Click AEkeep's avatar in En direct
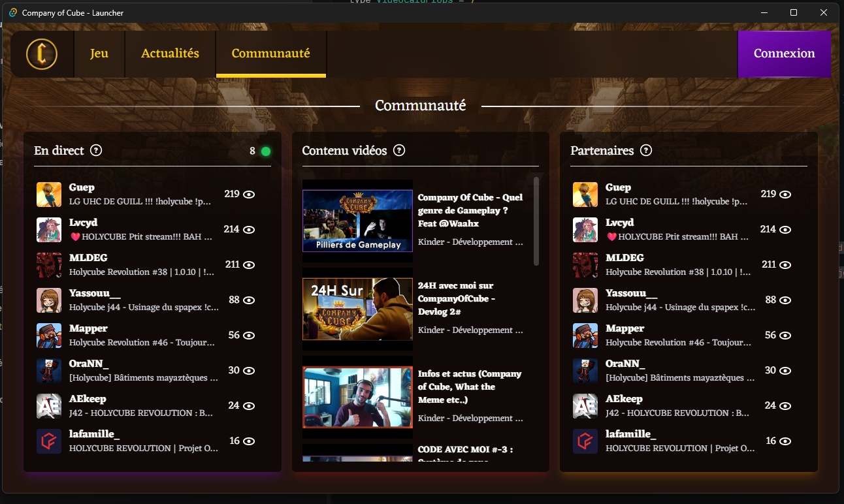The height and width of the screenshot is (504, 844). [49, 406]
